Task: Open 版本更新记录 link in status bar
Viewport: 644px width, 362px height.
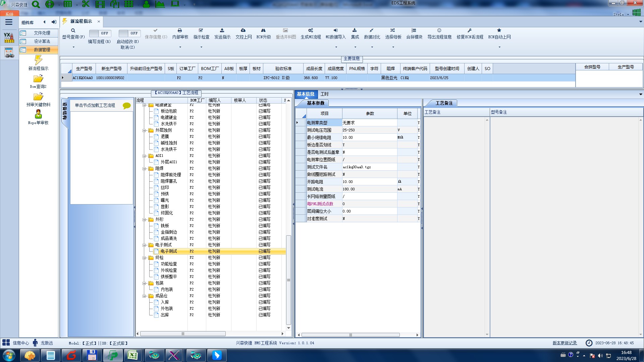Action: click(565, 343)
